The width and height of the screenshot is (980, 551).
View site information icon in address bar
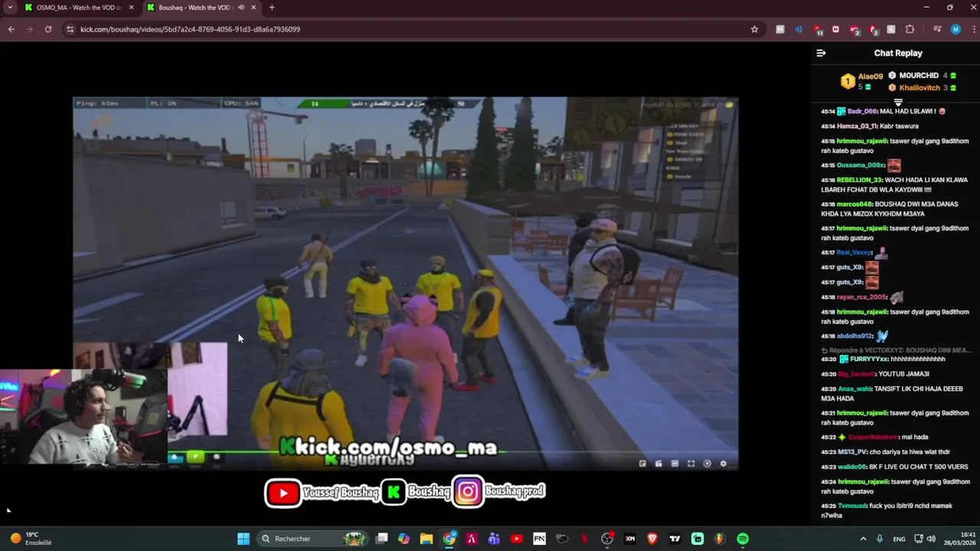tap(70, 29)
